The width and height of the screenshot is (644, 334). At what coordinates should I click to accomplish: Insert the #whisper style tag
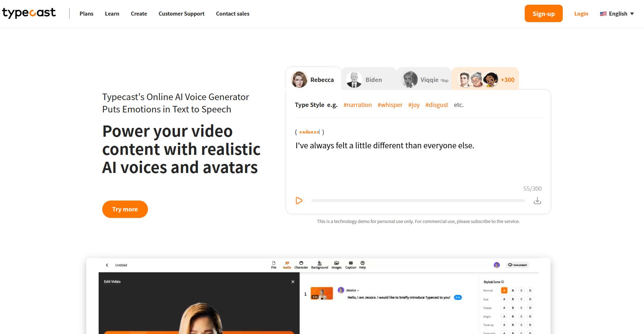(390, 105)
